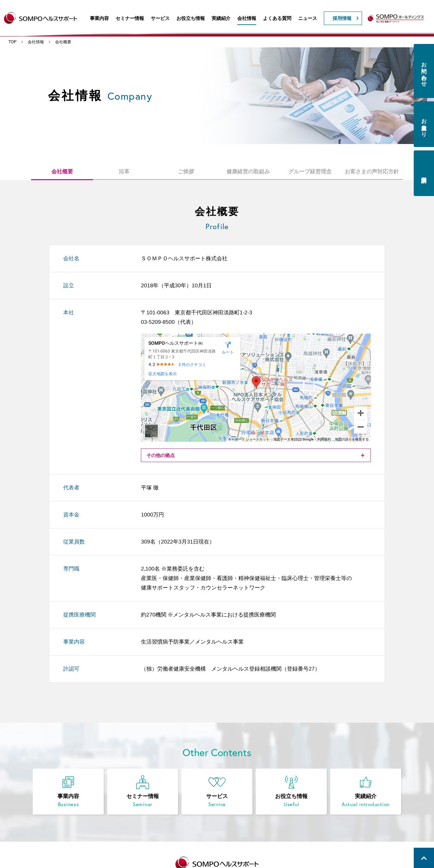Select 会社情報 in the top navigation
434x868 pixels.
pos(247,18)
